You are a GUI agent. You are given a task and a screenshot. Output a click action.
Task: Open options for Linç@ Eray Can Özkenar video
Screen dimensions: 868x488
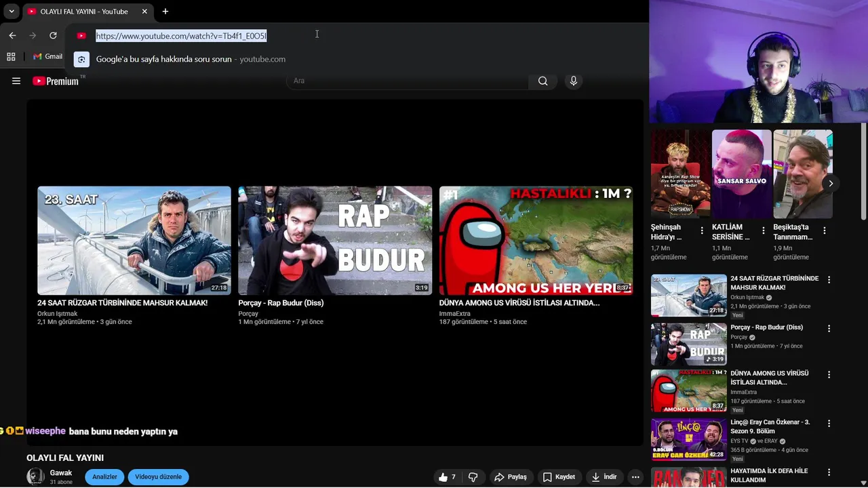click(829, 424)
